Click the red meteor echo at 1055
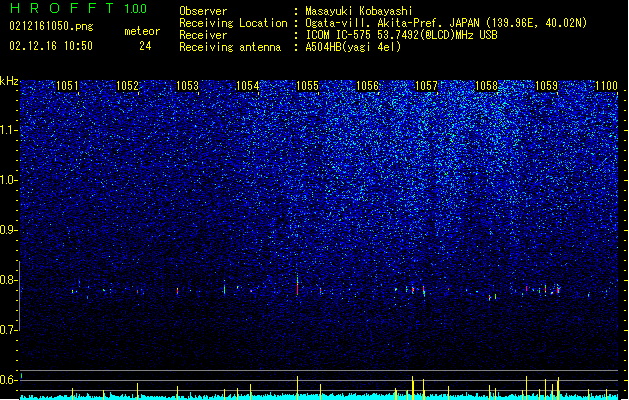 pos(297,289)
